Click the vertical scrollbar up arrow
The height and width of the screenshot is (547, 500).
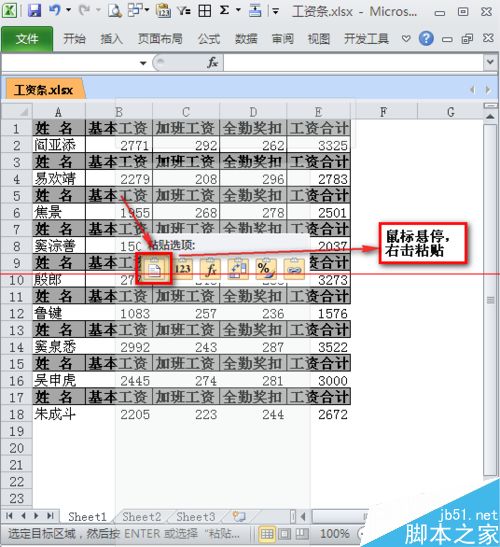[x=490, y=116]
